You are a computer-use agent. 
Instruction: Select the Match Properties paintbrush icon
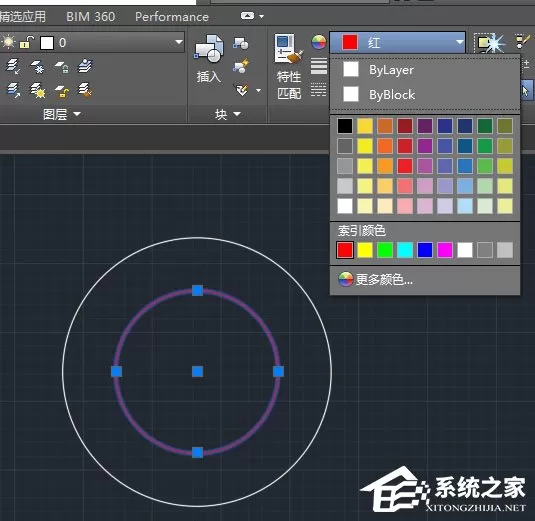coord(289,49)
